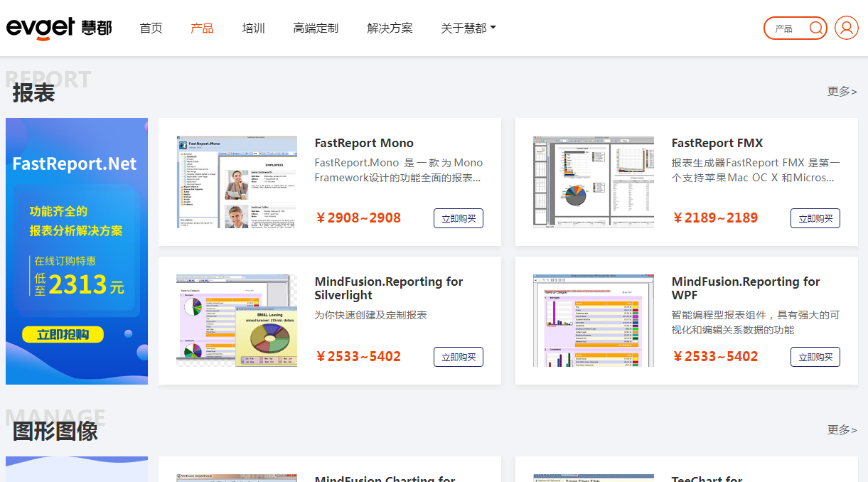Click 立即购买 for FastReport FMX
Image resolution: width=868 pixels, height=482 pixels.
815,218
